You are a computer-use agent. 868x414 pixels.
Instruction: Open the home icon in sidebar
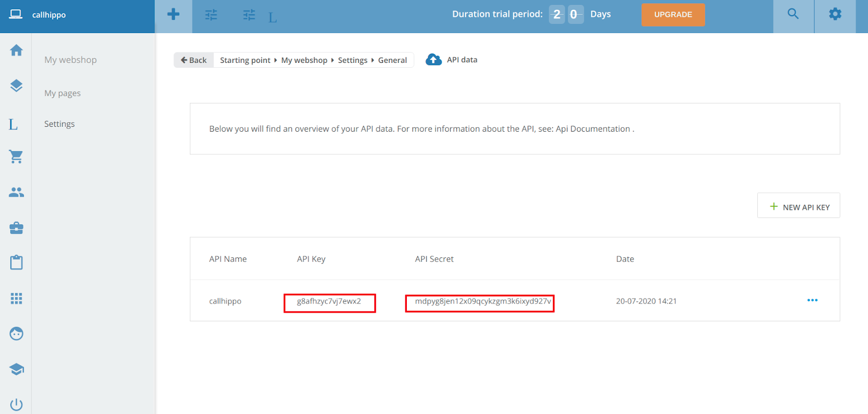tap(16, 50)
